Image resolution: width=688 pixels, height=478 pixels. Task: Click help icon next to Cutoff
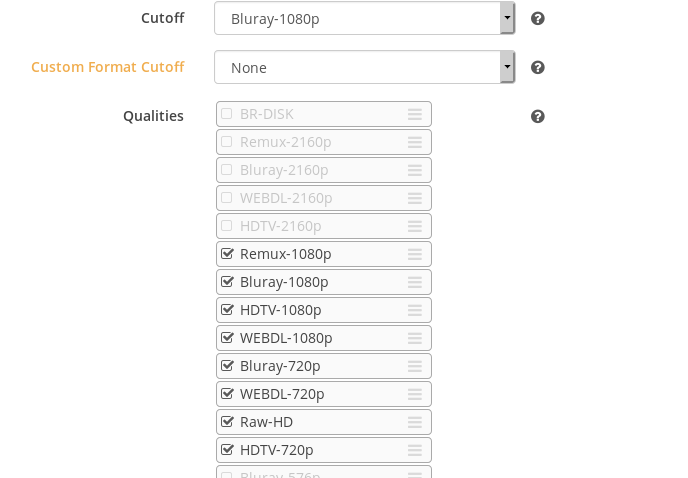pyautogui.click(x=538, y=18)
